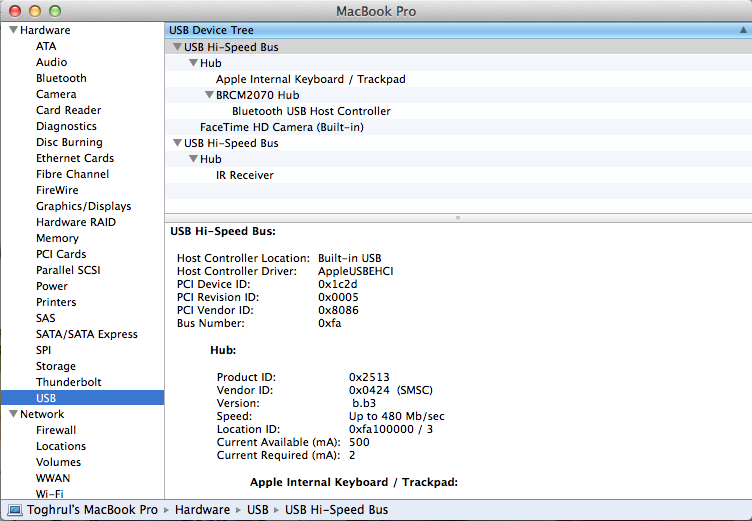Click the MacBook Pro window title

pos(376,11)
